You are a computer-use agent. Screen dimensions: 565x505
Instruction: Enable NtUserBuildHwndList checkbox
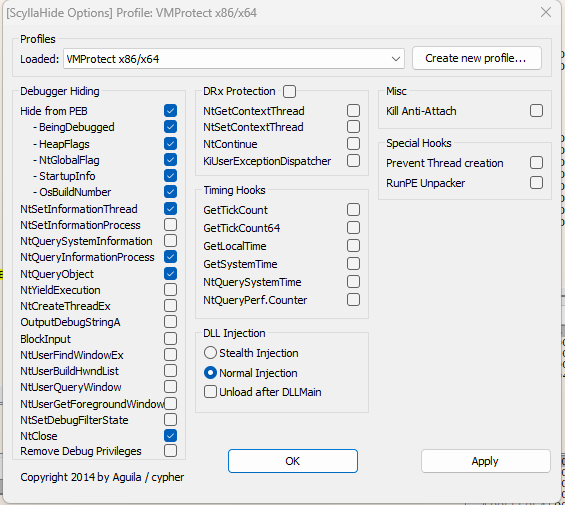point(170,371)
